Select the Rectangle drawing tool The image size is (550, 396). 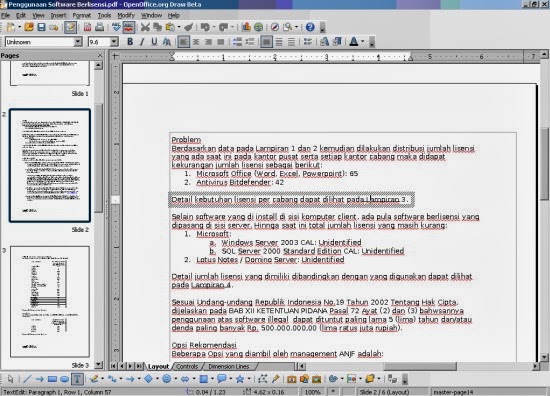coord(52,379)
